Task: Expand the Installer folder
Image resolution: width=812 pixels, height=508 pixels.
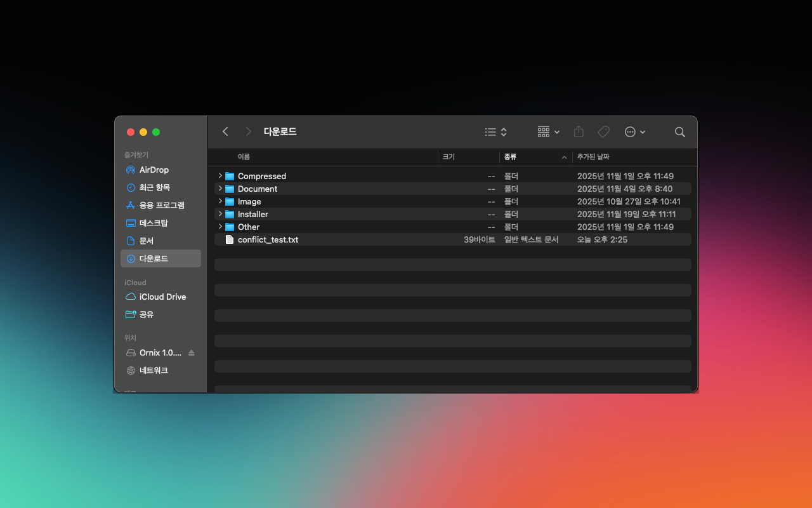Action: pos(220,214)
